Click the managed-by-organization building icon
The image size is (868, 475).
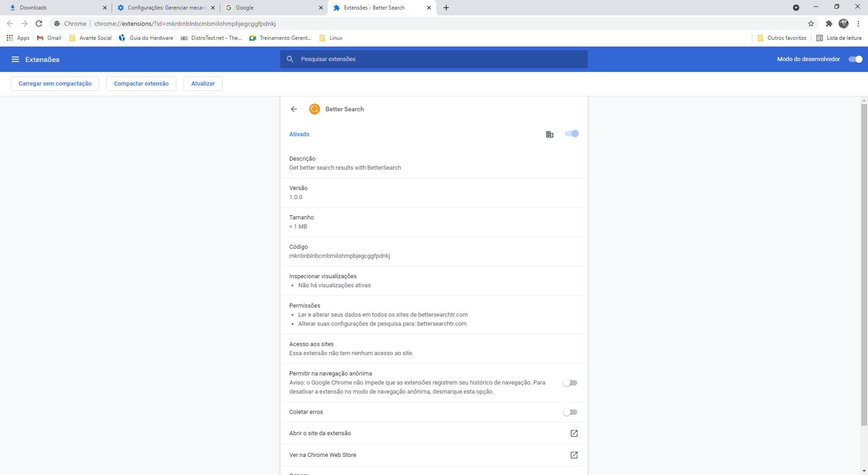point(550,134)
